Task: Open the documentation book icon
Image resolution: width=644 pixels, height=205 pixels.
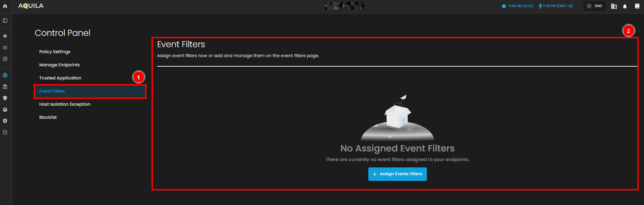Action: point(637,6)
